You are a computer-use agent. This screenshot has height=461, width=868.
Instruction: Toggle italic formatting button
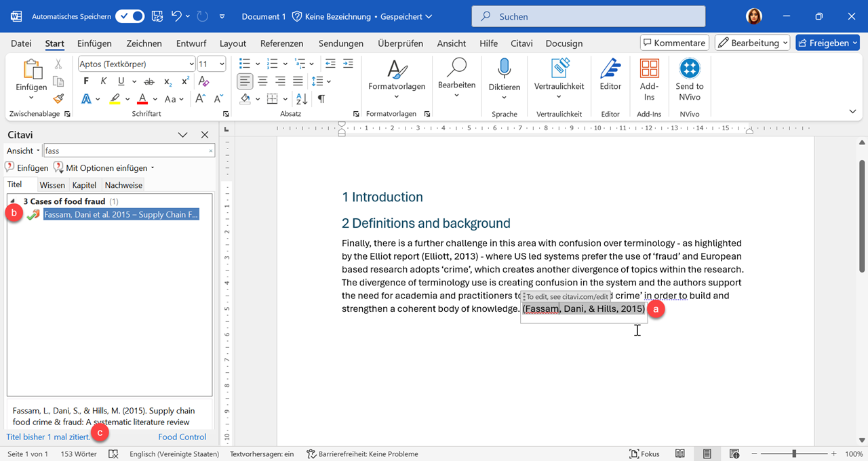pos(103,81)
